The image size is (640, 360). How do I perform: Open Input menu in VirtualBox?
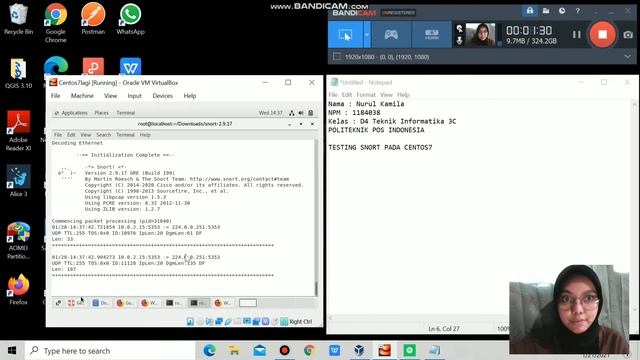coord(134,96)
